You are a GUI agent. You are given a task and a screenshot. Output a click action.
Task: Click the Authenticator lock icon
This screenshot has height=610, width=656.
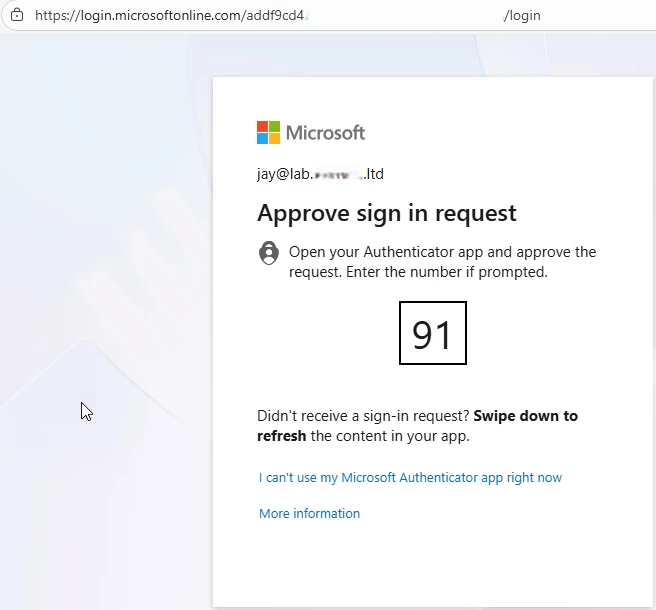point(269,253)
